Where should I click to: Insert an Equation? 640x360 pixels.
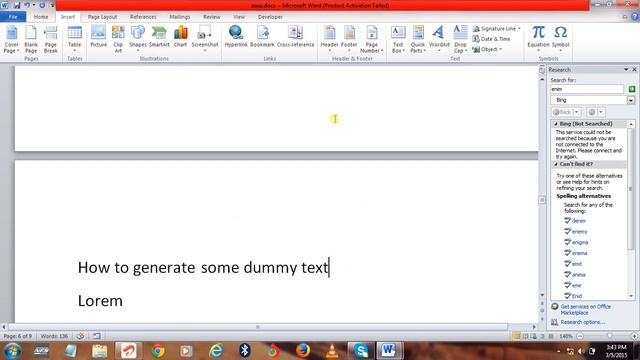point(538,38)
